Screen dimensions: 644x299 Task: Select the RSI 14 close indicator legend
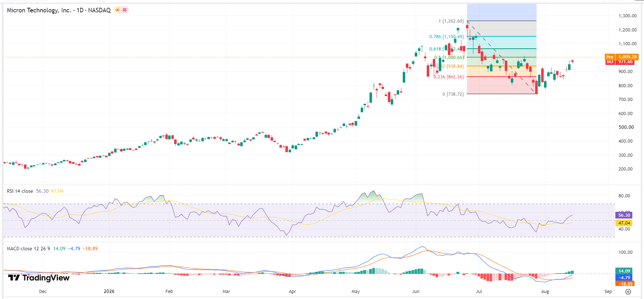point(20,191)
